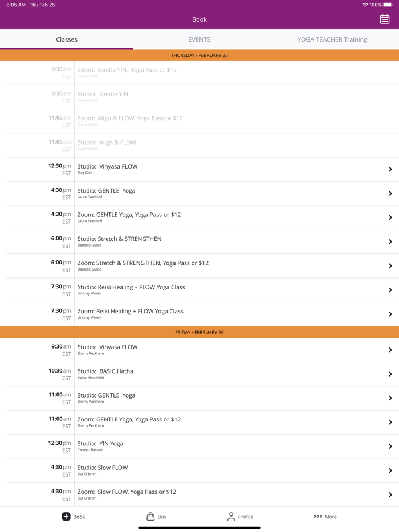Viewport: 399px width, 532px height.
Task: Expand Studio YIN Yoga class chevron
Action: pyautogui.click(x=390, y=447)
